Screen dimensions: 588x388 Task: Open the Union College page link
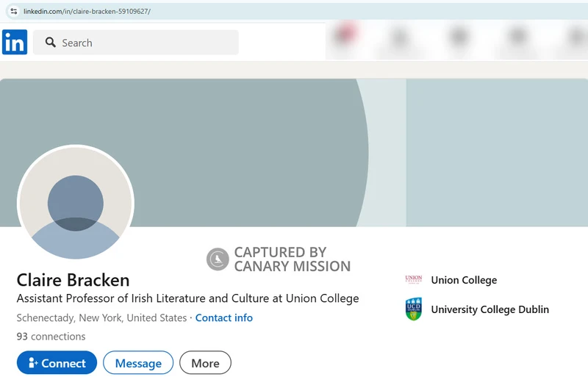pos(464,280)
